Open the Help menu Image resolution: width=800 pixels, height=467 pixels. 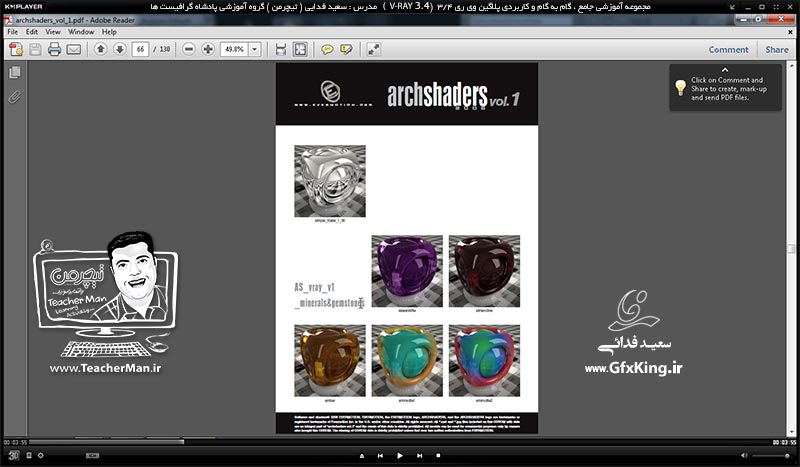click(x=109, y=32)
